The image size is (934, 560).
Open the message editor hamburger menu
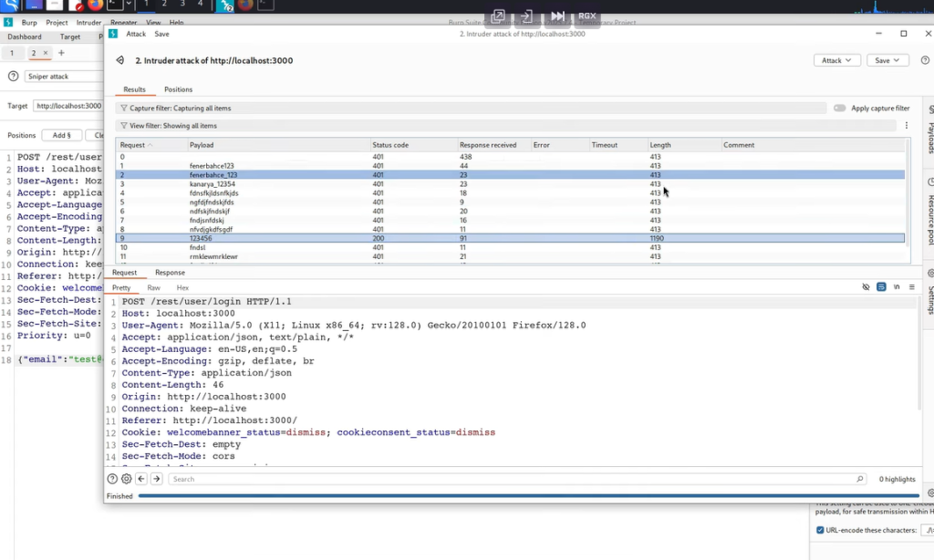tap(911, 287)
